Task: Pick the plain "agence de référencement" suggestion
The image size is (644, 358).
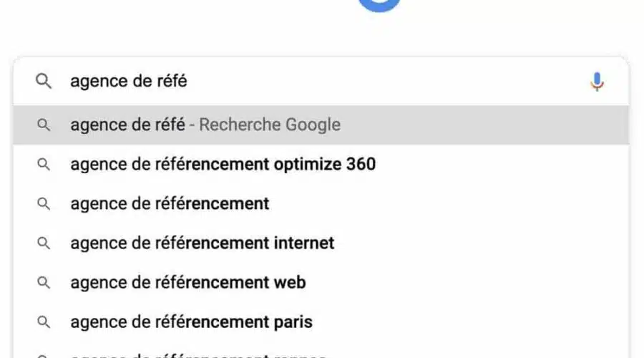Action: pyautogui.click(x=170, y=204)
